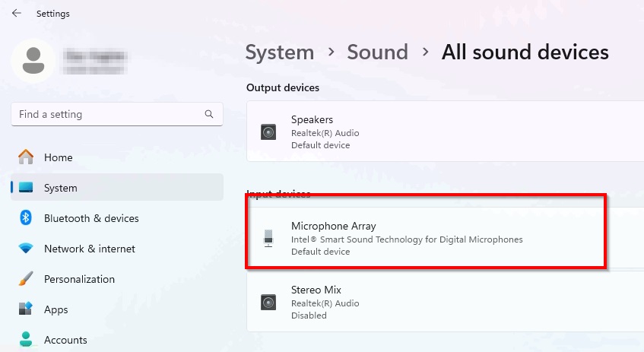Viewport: 644px width, 352px height.
Task: Click the Home house icon in sidebar
Action: (26, 157)
